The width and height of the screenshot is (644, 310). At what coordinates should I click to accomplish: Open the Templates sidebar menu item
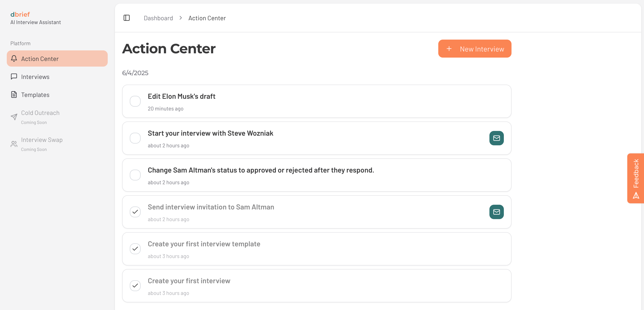(x=57, y=95)
